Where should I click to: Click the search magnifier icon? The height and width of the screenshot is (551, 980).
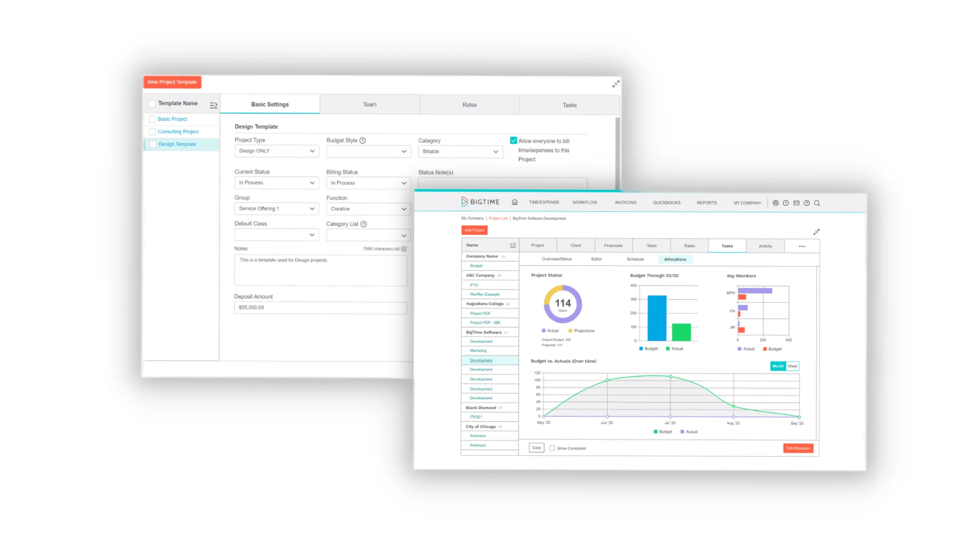coord(817,203)
